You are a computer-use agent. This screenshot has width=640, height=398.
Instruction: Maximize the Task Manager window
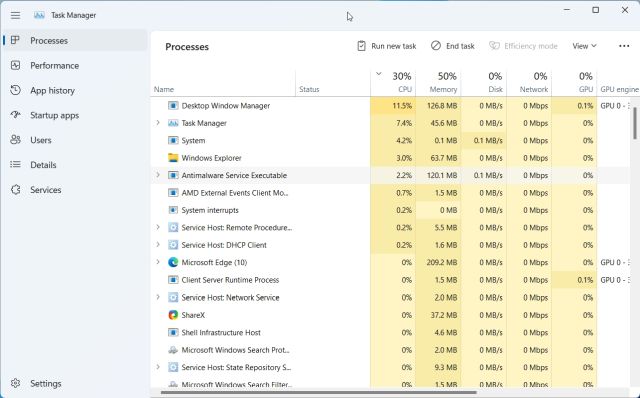coord(596,10)
